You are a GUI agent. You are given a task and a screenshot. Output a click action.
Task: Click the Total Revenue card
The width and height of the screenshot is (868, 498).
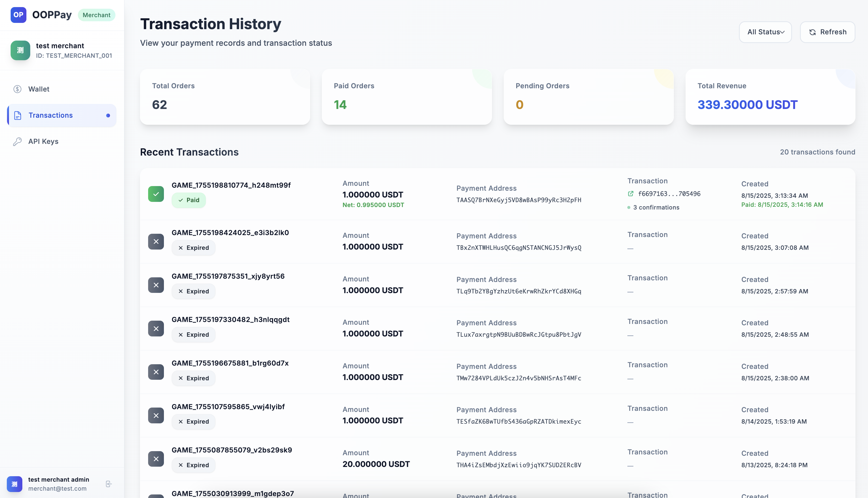770,97
